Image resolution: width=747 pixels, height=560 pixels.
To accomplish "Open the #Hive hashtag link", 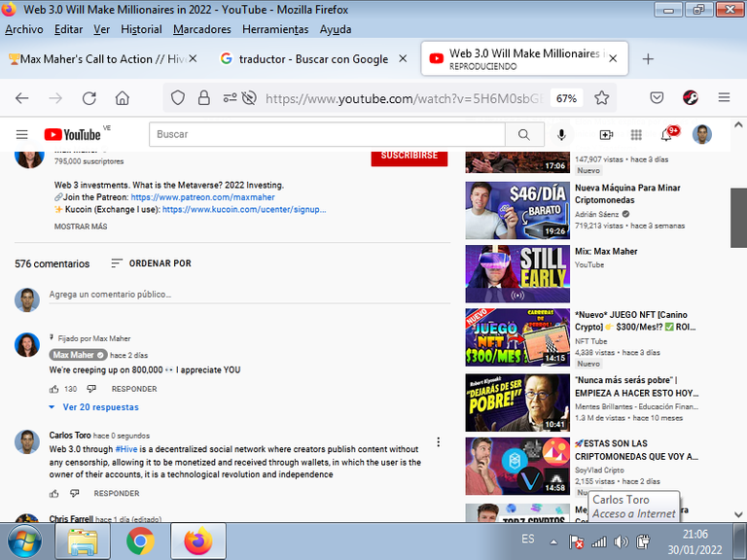I will coord(126,449).
